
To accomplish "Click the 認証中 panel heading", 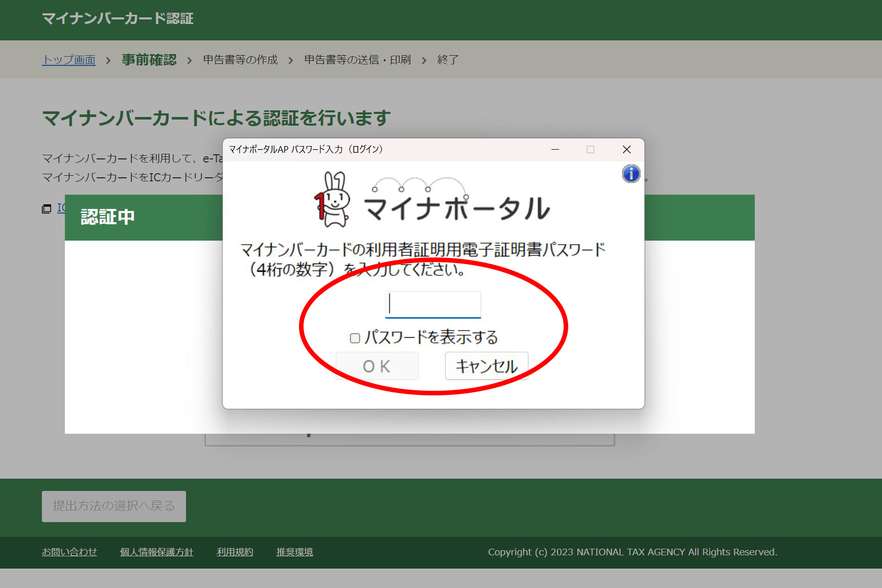I will (x=108, y=217).
